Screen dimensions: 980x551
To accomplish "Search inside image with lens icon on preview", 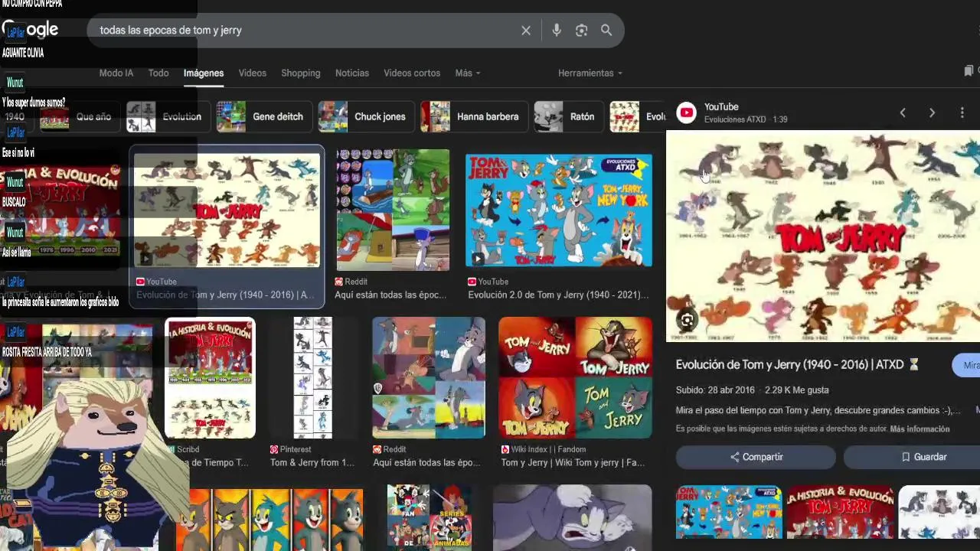I will coord(687,321).
